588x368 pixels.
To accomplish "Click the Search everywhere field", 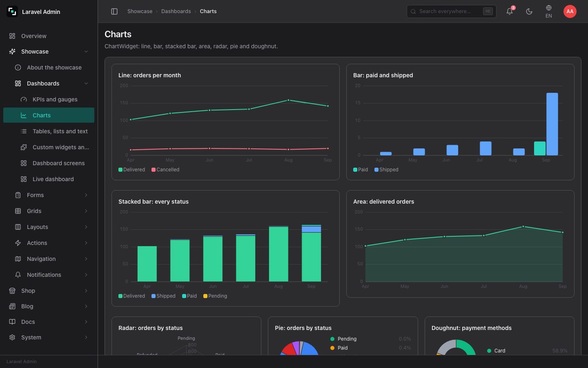I will point(452,11).
